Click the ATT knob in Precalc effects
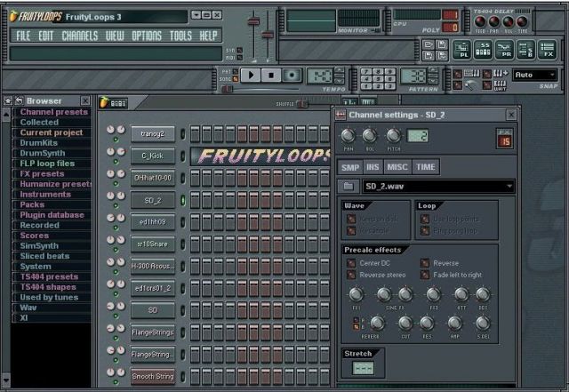The image size is (569, 392). [461, 294]
